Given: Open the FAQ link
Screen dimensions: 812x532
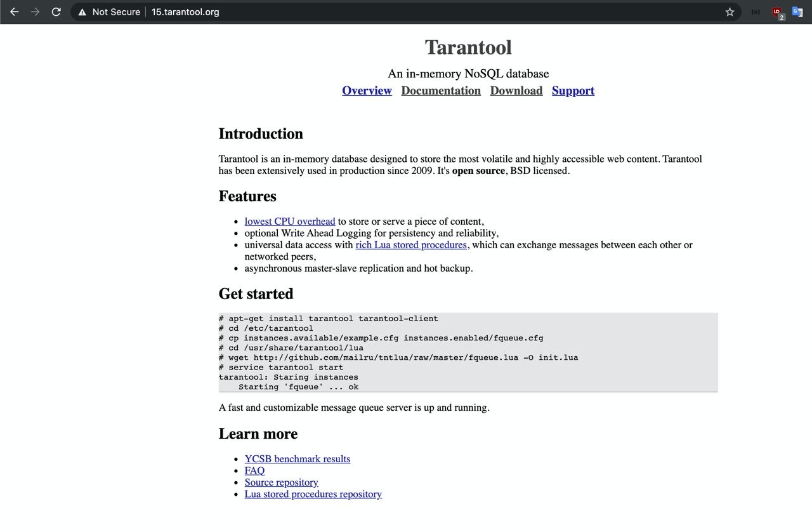Looking at the screenshot, I should pyautogui.click(x=254, y=470).
